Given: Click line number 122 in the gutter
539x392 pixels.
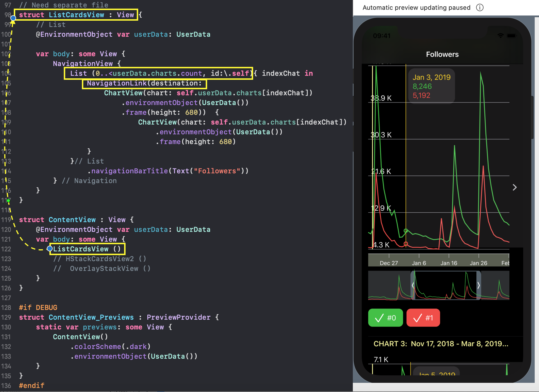Looking at the screenshot, I should [x=6, y=249].
